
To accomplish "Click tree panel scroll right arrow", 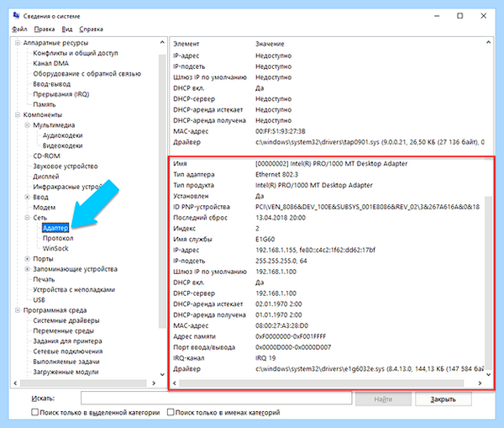I will click(x=154, y=383).
